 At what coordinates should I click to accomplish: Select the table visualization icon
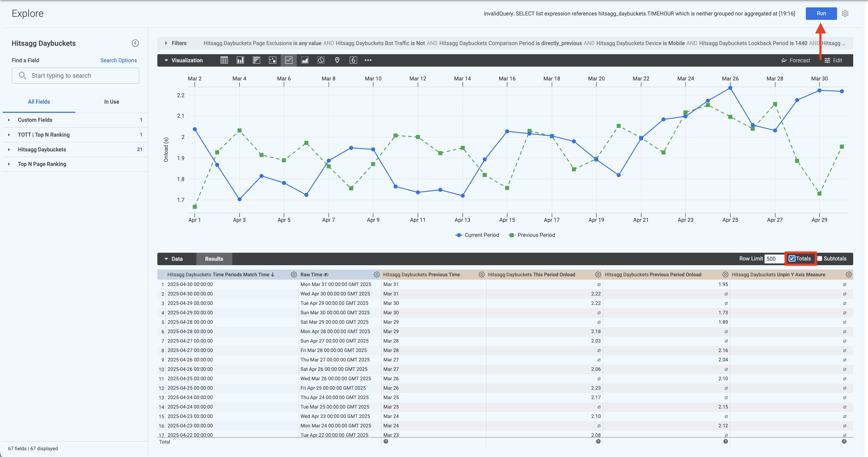tap(224, 60)
